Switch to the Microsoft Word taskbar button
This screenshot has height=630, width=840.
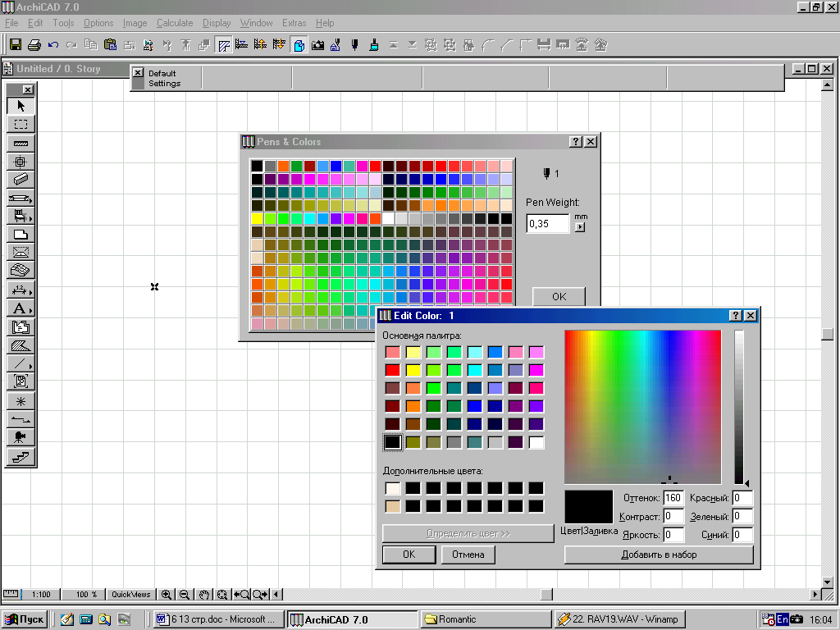(x=218, y=619)
